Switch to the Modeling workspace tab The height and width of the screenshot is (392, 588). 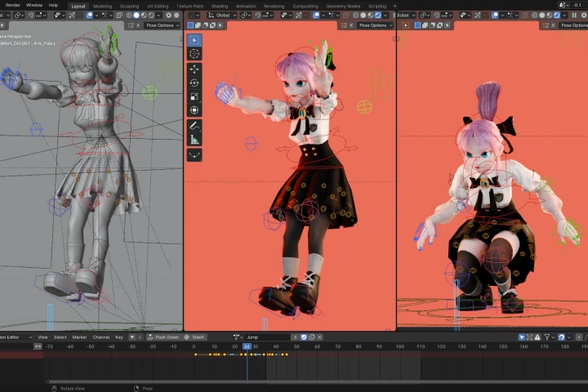(102, 7)
